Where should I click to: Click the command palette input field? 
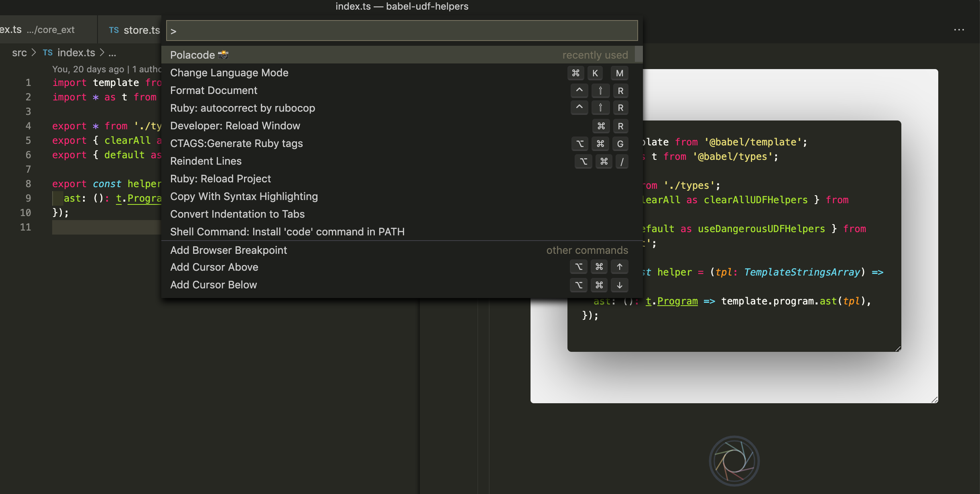pos(401,31)
